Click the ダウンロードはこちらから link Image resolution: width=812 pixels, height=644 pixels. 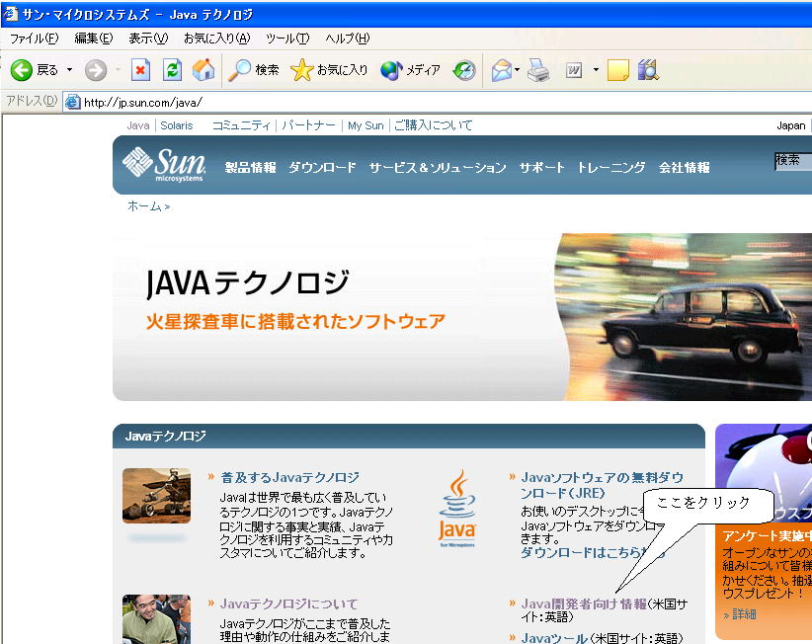pyautogui.click(x=584, y=552)
